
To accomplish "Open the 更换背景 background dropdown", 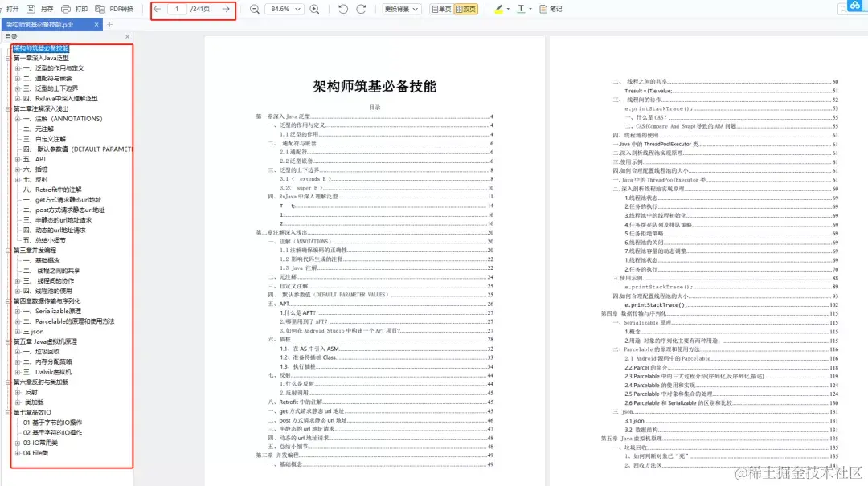I will [x=402, y=9].
